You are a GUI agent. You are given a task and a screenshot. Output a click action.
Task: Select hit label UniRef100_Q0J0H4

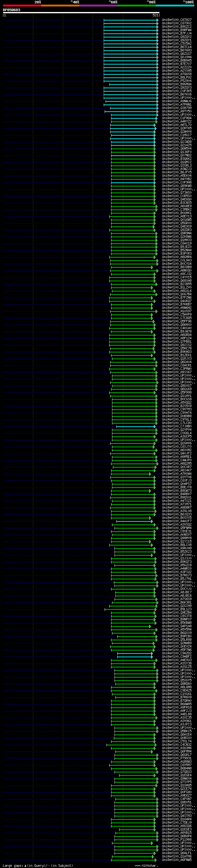click(176, 57)
